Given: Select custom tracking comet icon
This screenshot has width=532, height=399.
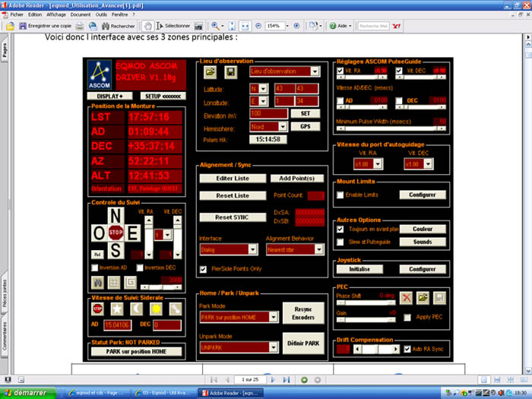Looking at the screenshot, I should [176, 309].
